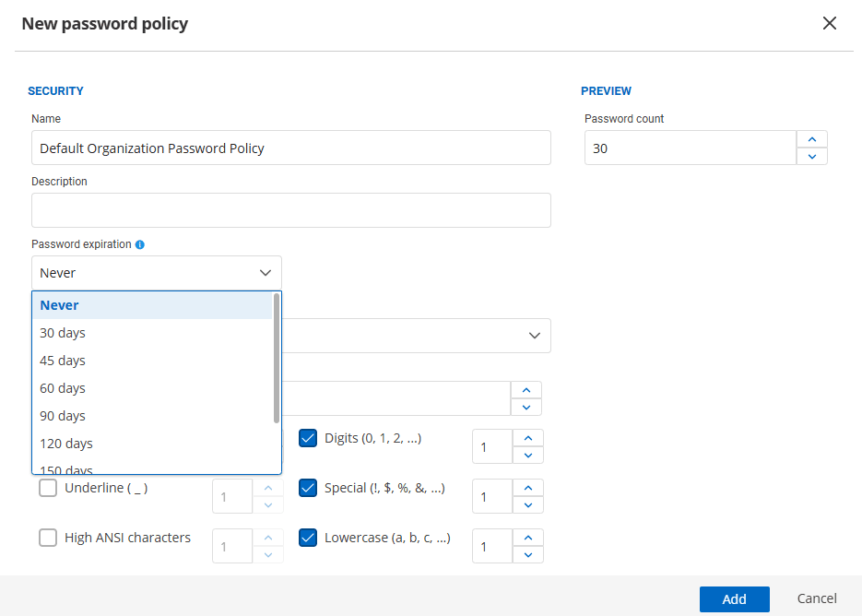This screenshot has height=616, width=862.
Task: Select the Never expiration option
Action: click(x=59, y=304)
